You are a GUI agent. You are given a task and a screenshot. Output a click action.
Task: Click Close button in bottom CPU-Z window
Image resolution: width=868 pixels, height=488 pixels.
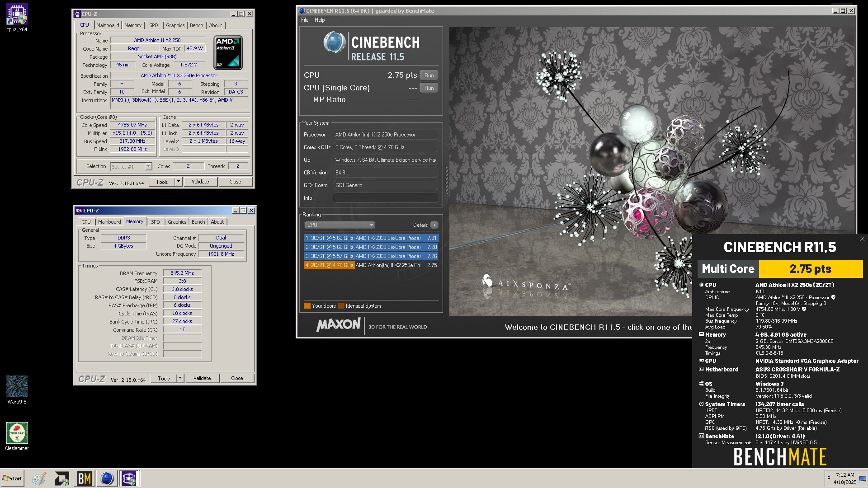pos(237,378)
